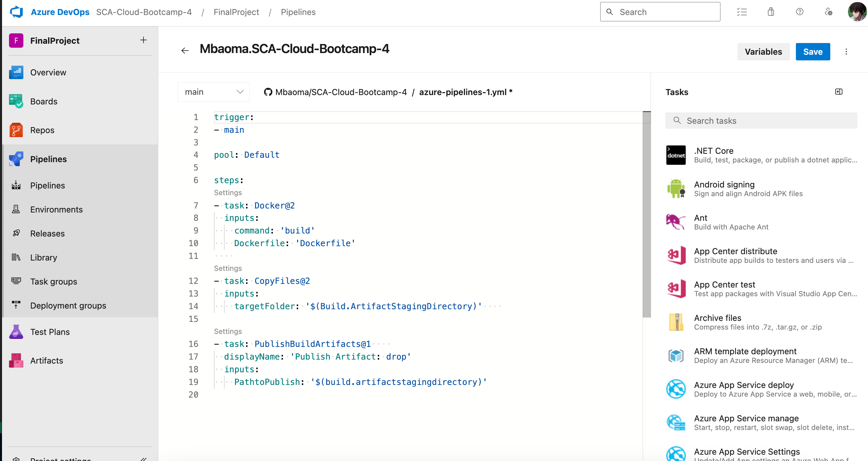Navigate to the Pipelines breadcrumb
868x461 pixels.
[298, 12]
